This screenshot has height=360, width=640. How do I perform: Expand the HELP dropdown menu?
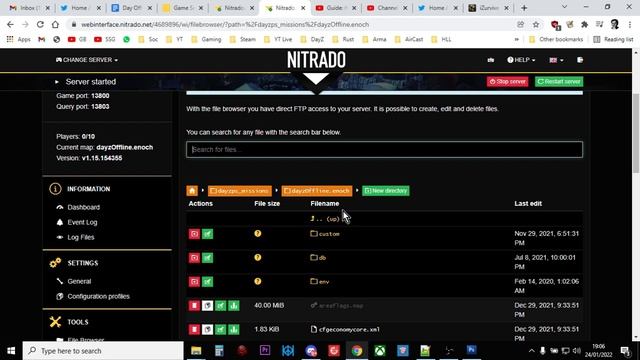521,60
